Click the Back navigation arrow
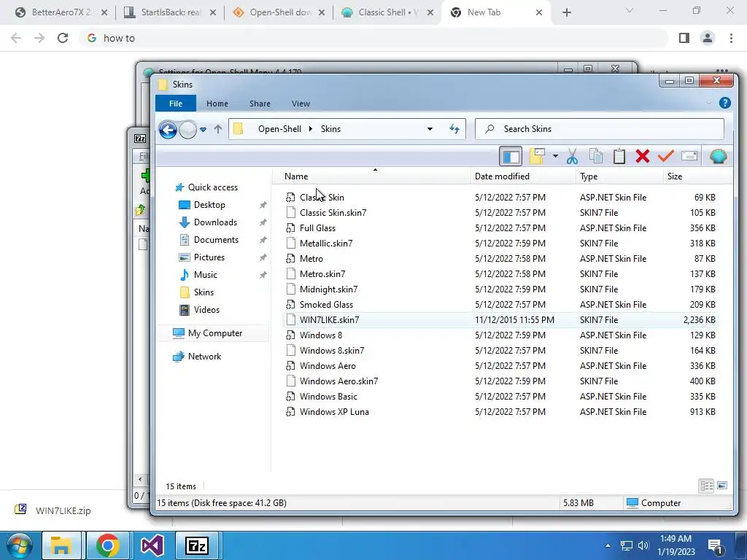 pos(168,130)
